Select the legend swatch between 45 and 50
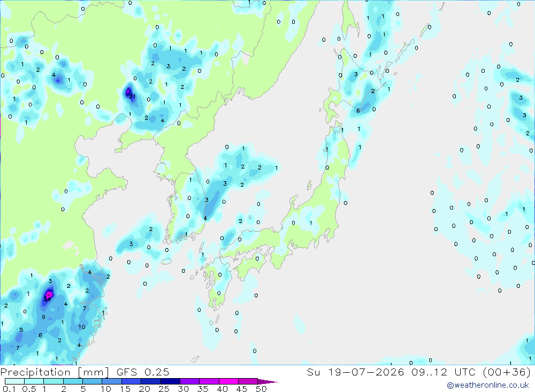Screen dimensions: 535x392 [248, 381]
